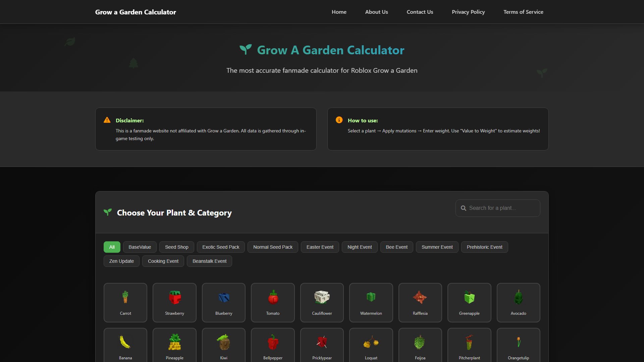Screen dimensions: 644x362
Task: Select the Avocado plant icon
Action: click(x=519, y=297)
